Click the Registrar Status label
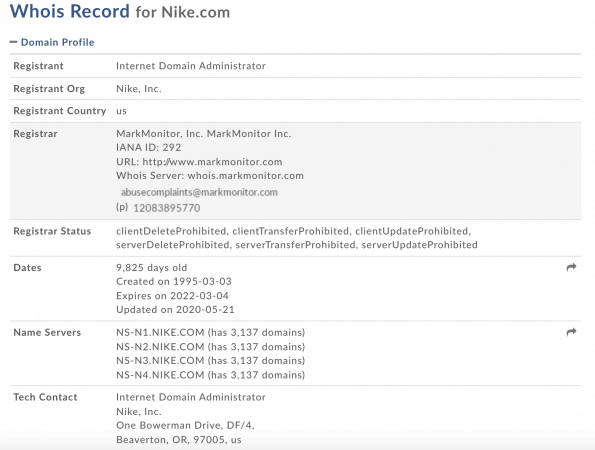The width and height of the screenshot is (595, 450). click(x=52, y=231)
